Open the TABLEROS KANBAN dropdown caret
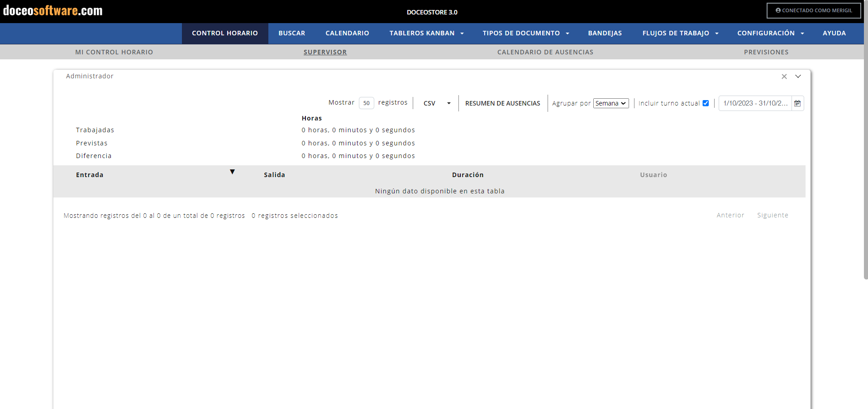The height and width of the screenshot is (409, 868). point(462,33)
